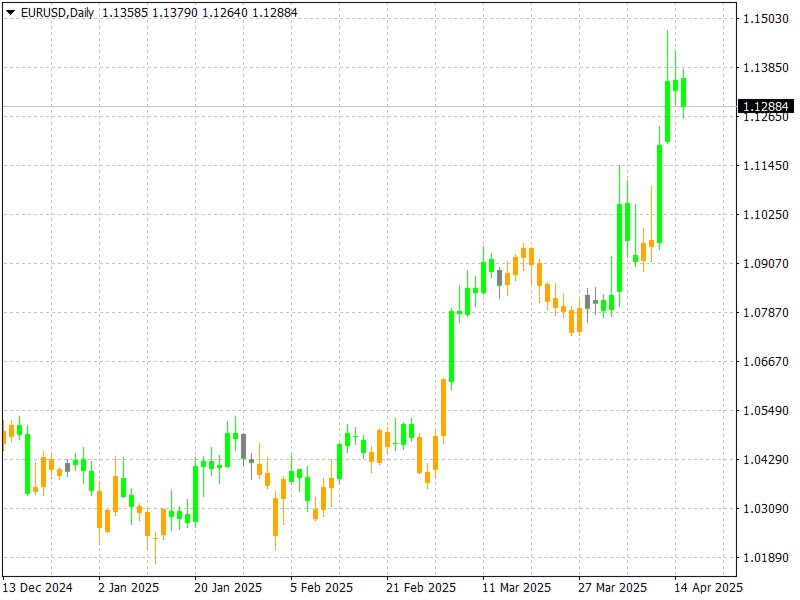800x600 pixels.
Task: Click the 14 Apr 2025 date label
Action: click(x=708, y=588)
